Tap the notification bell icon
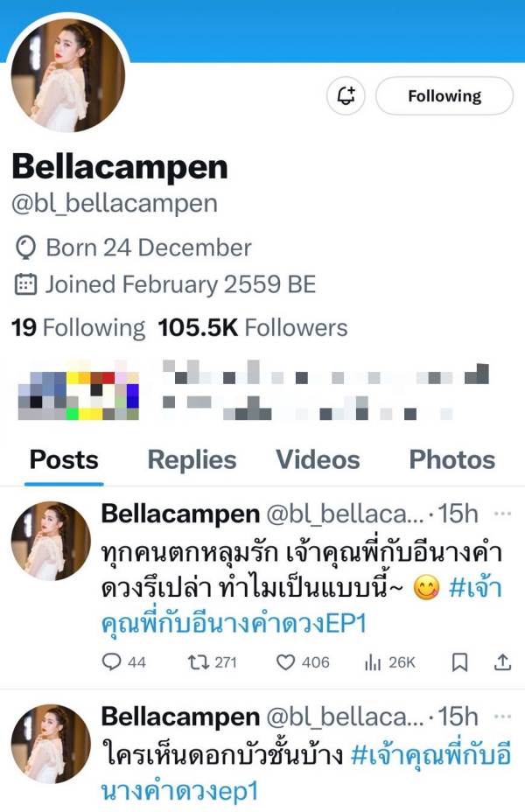Viewport: 525px width, 812px height. (346, 95)
